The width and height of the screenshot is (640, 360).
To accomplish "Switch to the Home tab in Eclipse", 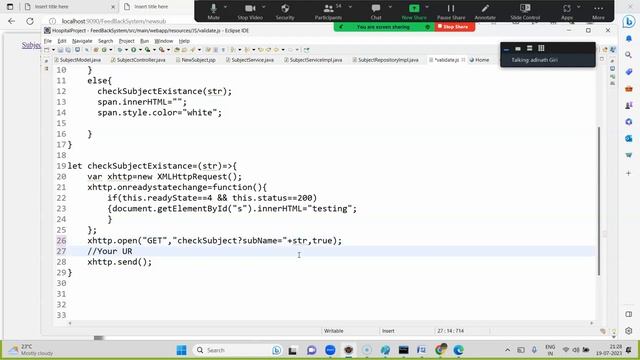I will [x=480, y=60].
